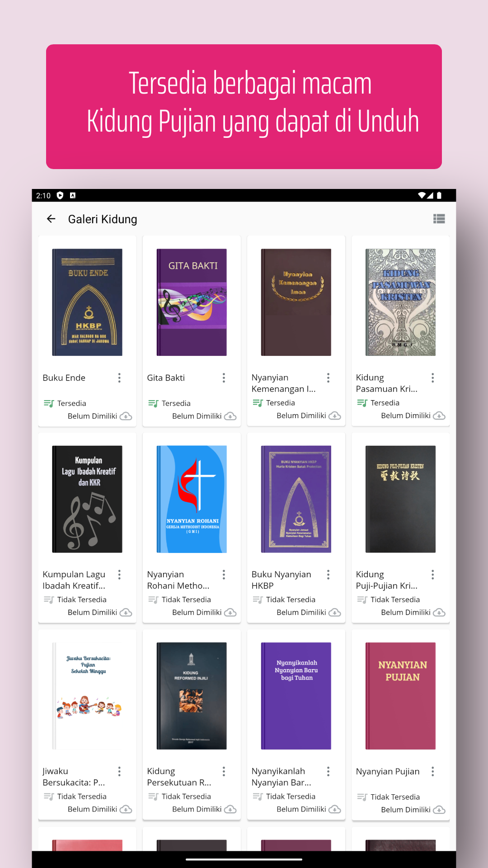Screen dimensions: 488x868
Task: Select the Gita Bakti book cover
Action: pos(192,302)
